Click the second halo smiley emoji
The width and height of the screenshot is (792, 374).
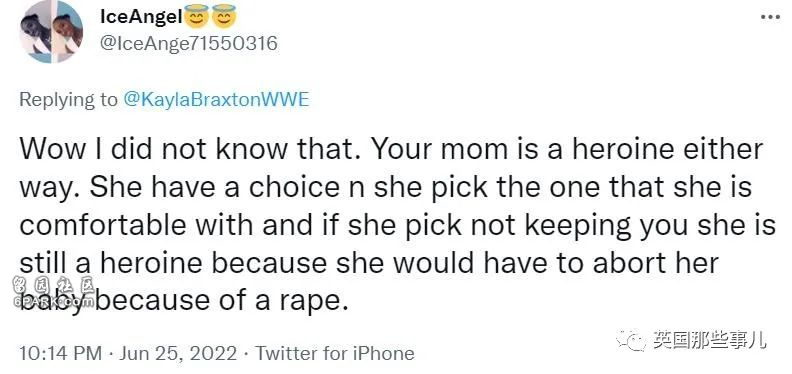click(x=223, y=16)
